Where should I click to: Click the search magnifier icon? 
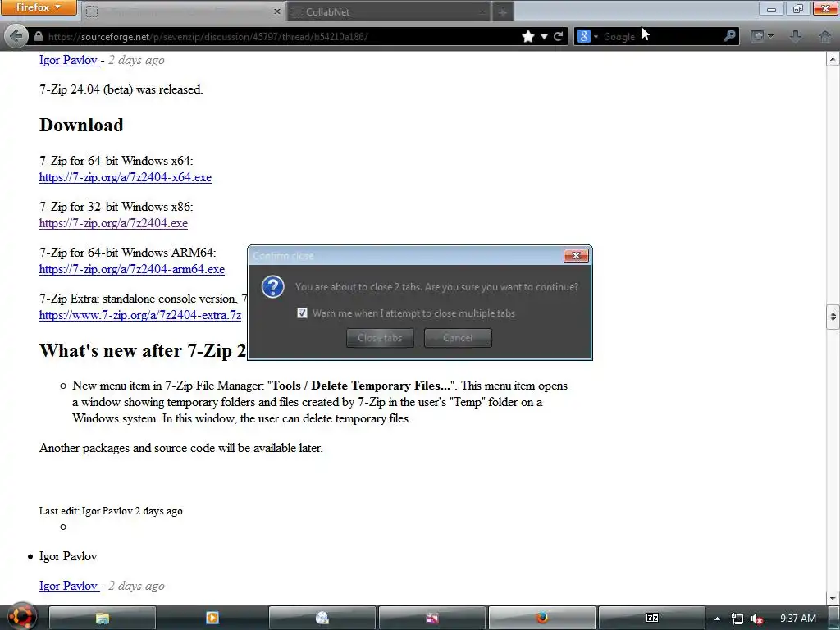click(x=729, y=36)
